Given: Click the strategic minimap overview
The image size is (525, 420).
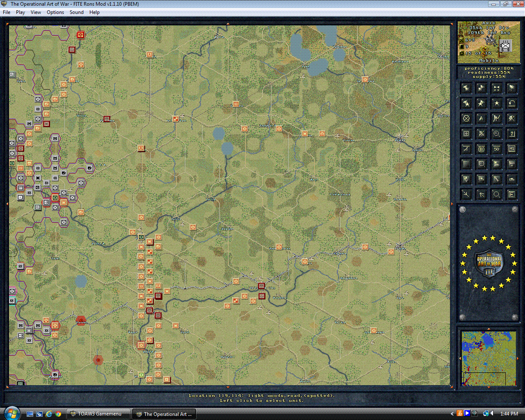Looking at the screenshot, I should (488, 358).
